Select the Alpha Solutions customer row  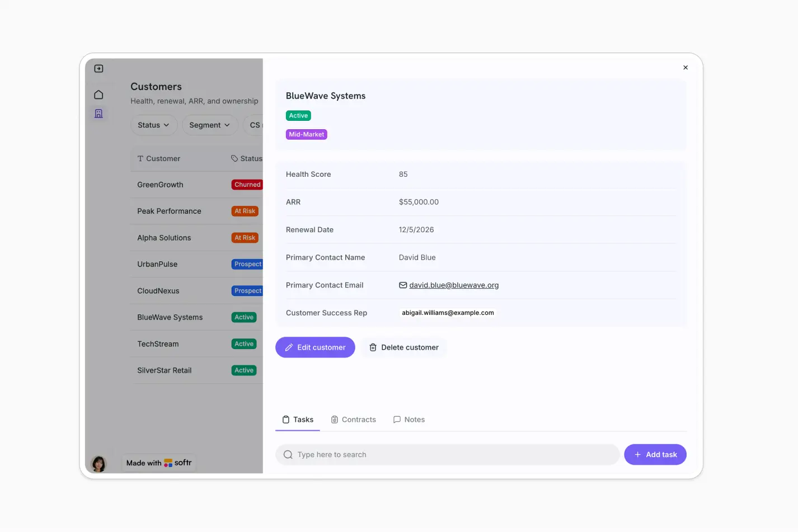point(196,238)
